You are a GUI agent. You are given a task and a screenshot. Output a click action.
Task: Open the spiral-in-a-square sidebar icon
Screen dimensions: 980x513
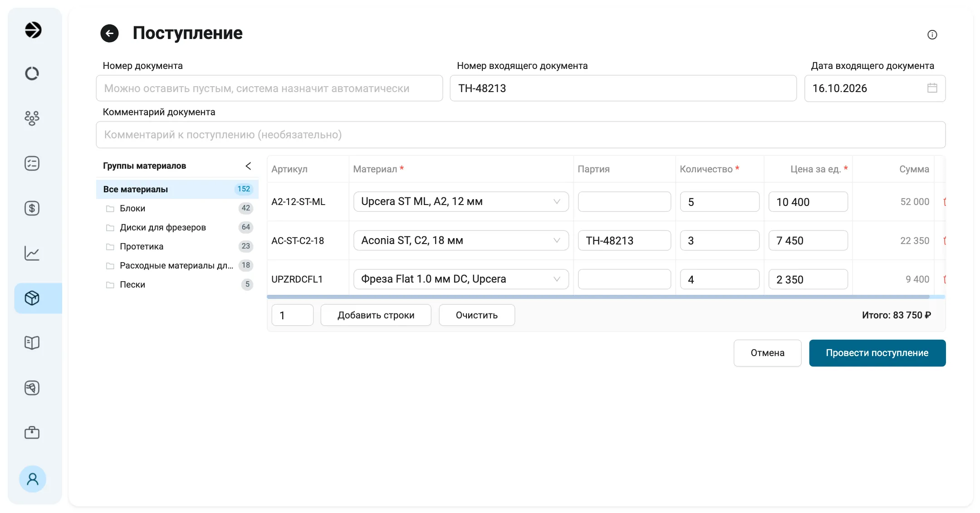32,388
